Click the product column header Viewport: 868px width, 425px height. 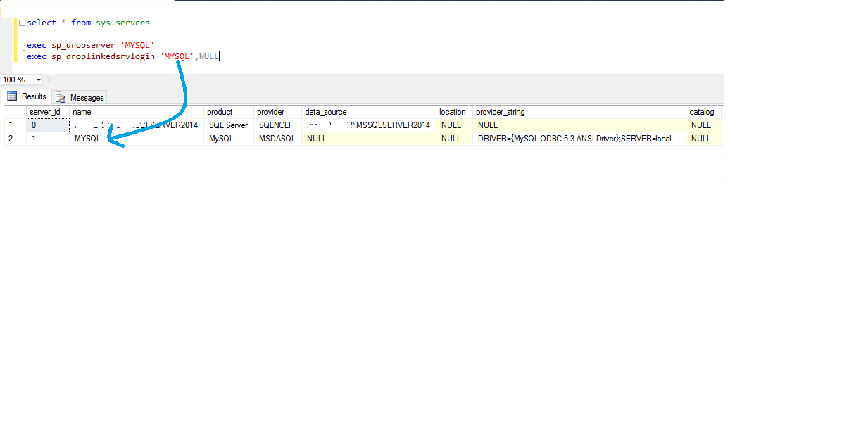[220, 112]
